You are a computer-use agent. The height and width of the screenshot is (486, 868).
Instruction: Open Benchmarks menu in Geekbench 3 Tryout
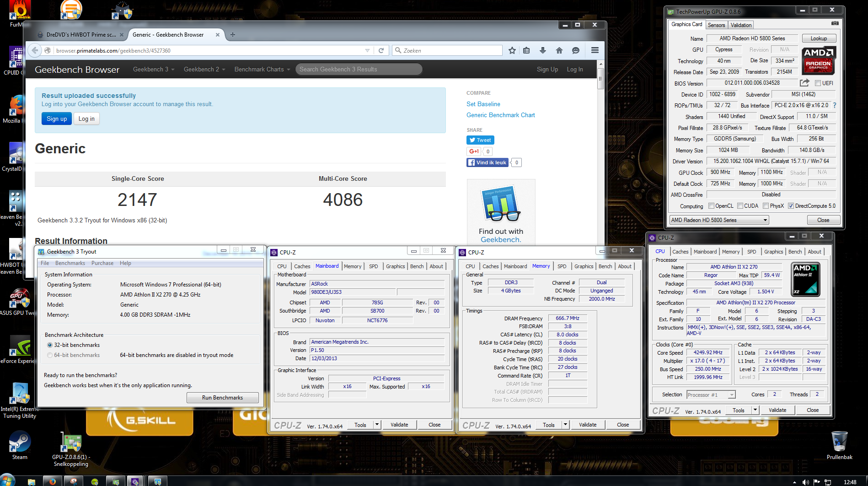[70, 263]
